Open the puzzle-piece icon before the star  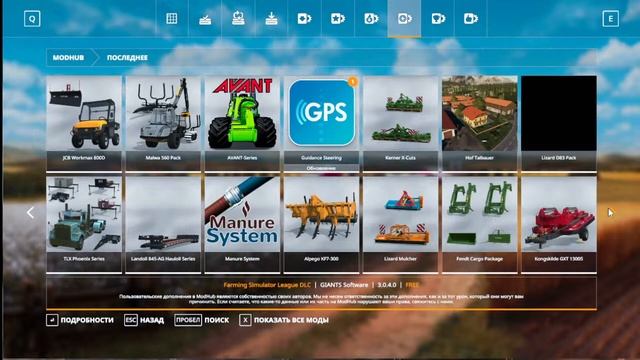[304, 18]
